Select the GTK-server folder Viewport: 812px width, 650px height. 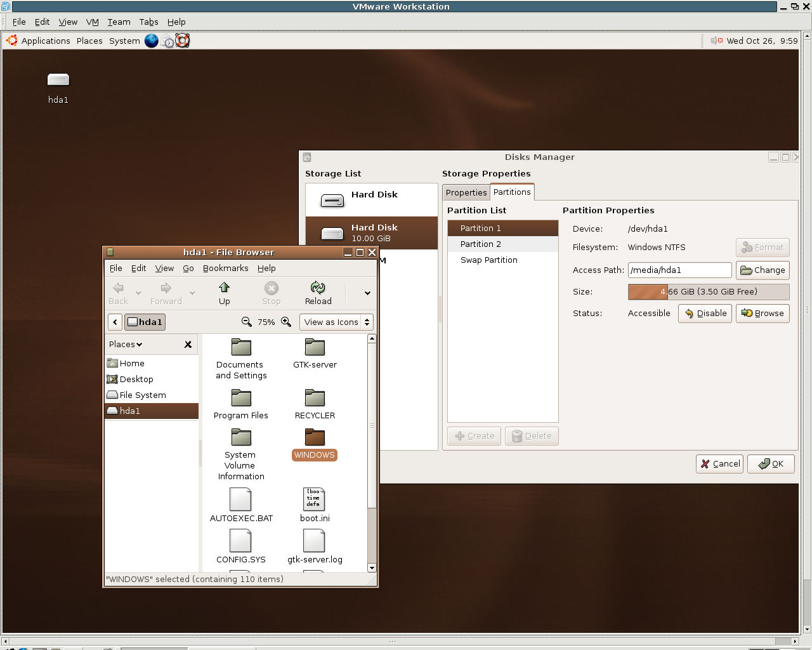tap(315, 354)
